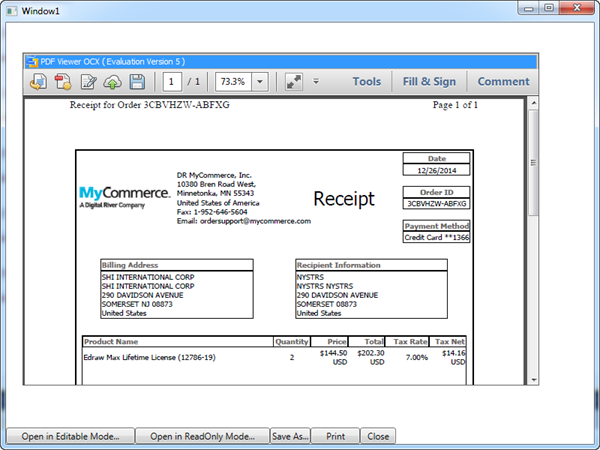This screenshot has width=600, height=450.
Task: Click the edit document pencil icon
Action: tap(88, 82)
